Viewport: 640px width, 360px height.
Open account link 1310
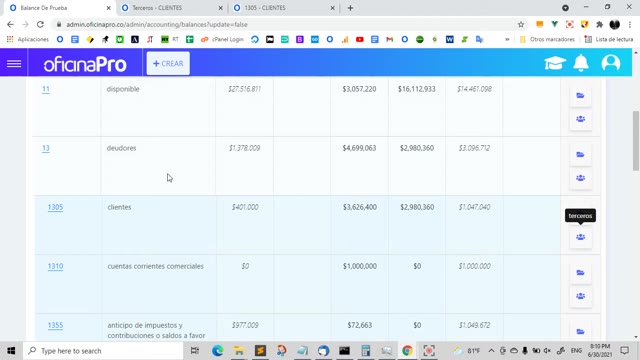click(55, 267)
